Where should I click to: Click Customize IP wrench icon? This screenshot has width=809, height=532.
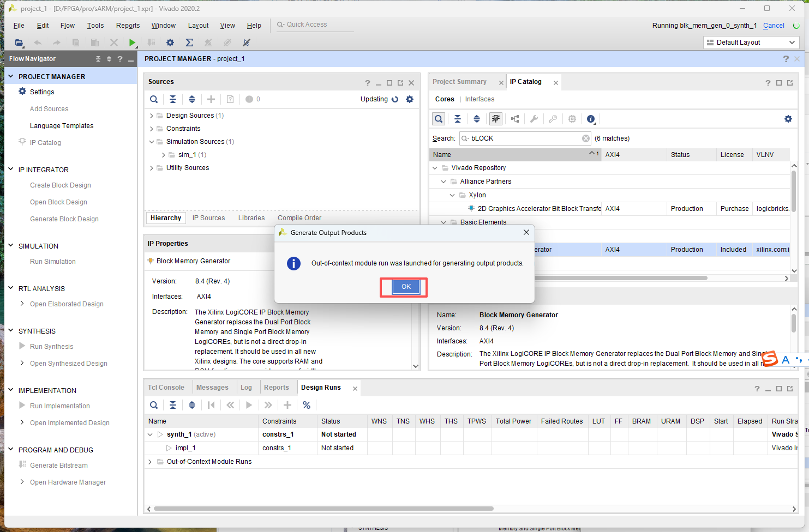pyautogui.click(x=534, y=119)
